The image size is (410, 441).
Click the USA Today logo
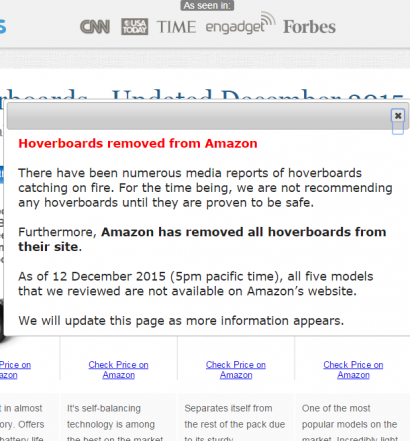click(x=135, y=27)
